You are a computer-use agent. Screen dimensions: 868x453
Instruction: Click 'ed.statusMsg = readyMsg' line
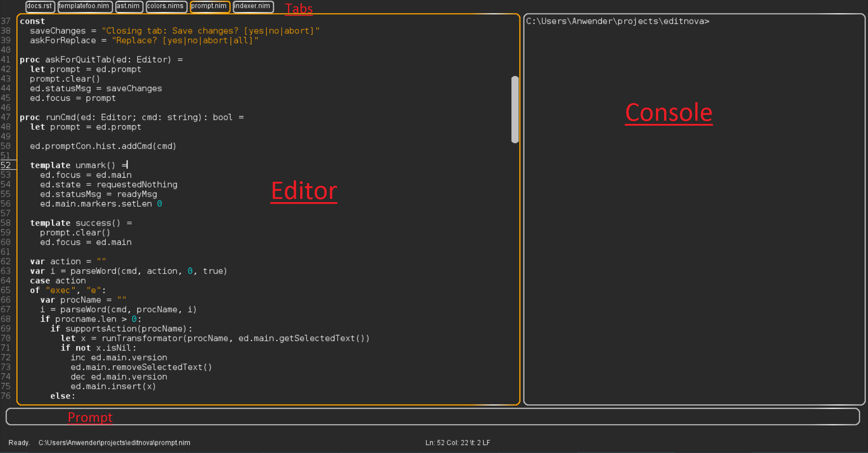99,194
